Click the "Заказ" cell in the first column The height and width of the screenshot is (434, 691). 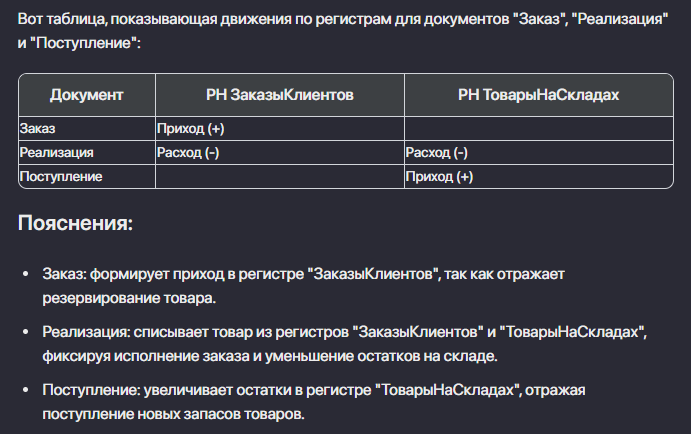click(38, 129)
